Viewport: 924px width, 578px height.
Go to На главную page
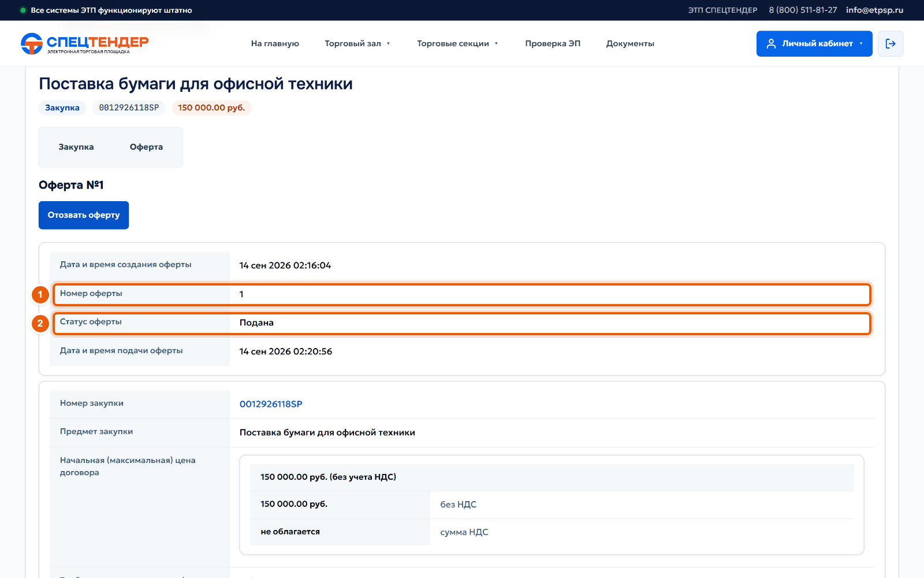275,43
